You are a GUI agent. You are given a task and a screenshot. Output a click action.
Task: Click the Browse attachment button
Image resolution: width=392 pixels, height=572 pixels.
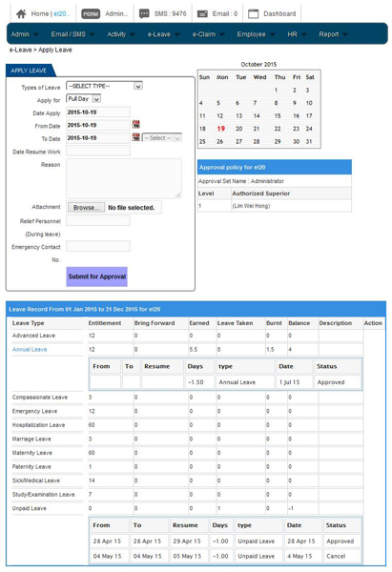pos(86,208)
